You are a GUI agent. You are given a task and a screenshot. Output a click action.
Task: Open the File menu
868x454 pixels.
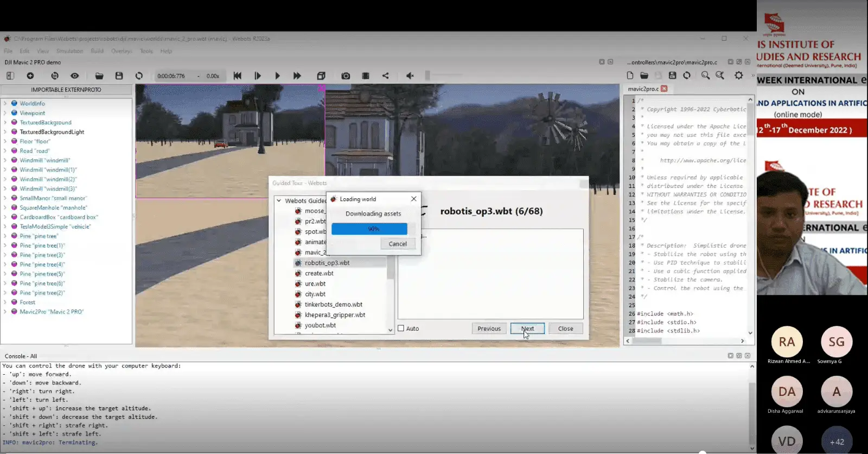(8, 51)
